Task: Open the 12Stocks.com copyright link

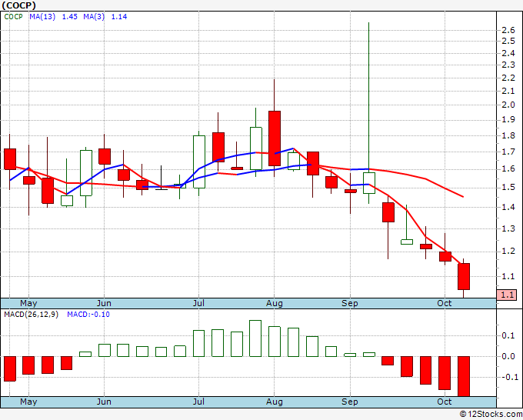Action: (x=491, y=415)
